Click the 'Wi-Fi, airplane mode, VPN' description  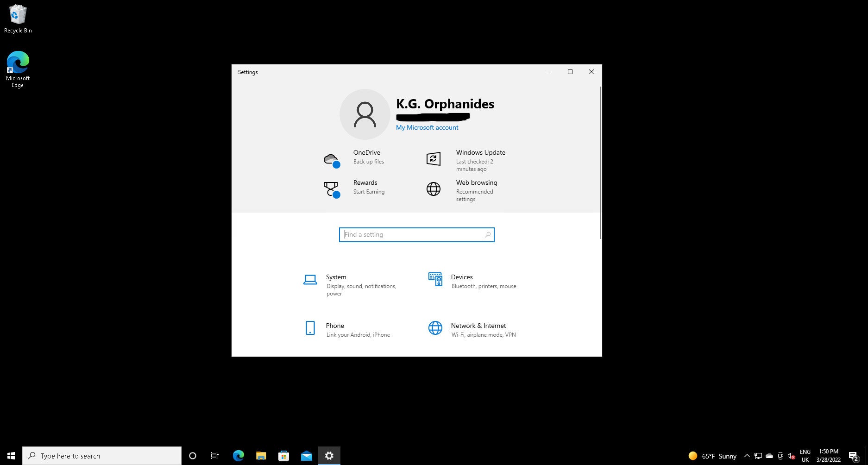[484, 335]
